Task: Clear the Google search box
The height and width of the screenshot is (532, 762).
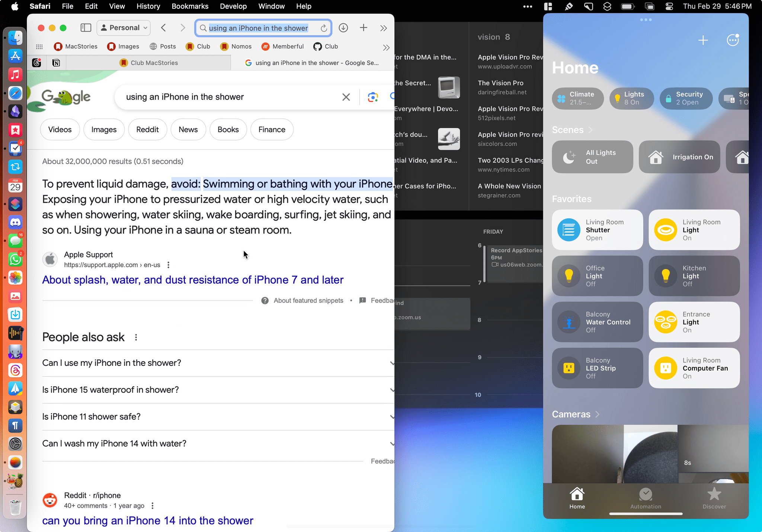Action: point(346,97)
